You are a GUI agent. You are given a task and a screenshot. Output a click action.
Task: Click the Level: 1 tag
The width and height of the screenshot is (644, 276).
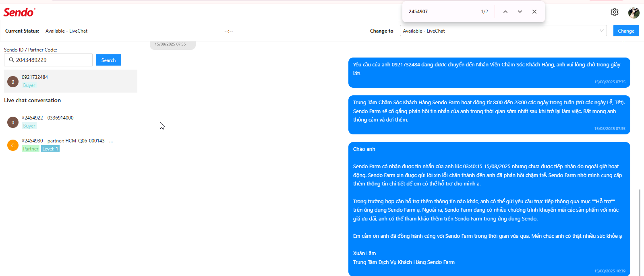(50, 149)
